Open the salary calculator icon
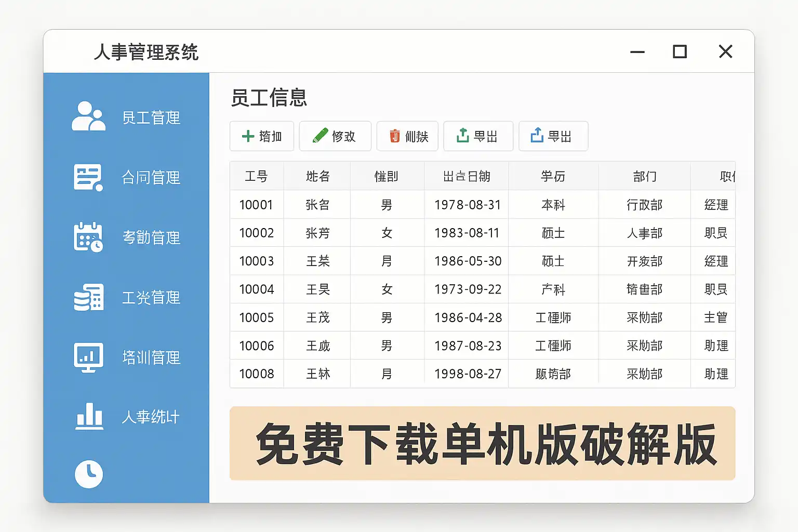 (x=88, y=297)
